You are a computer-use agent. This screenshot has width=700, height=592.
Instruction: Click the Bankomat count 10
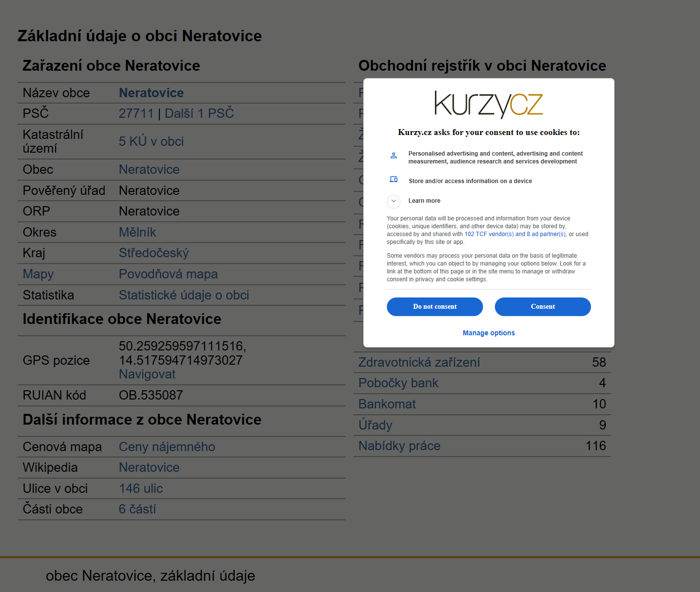pyautogui.click(x=599, y=404)
